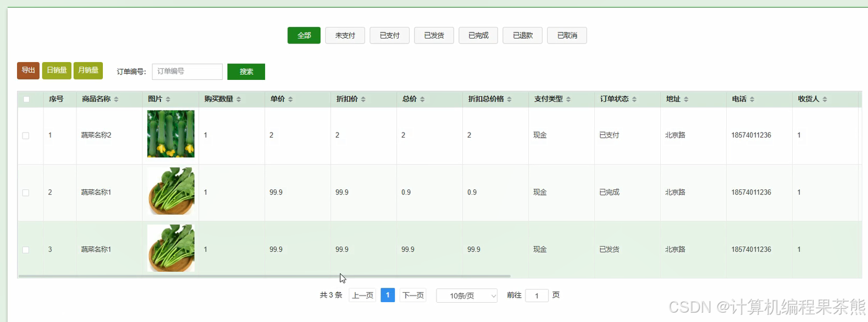Check the row 1 蔬菜名称2 checkbox
The width and height of the screenshot is (868, 322).
point(25,135)
